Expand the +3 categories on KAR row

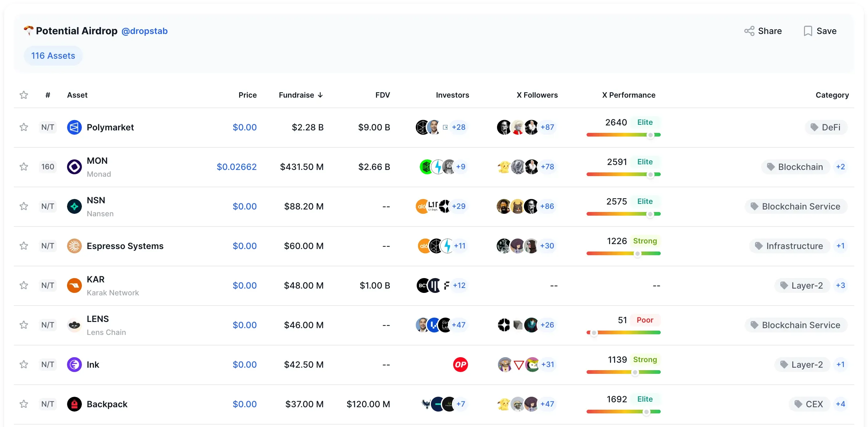[841, 285]
